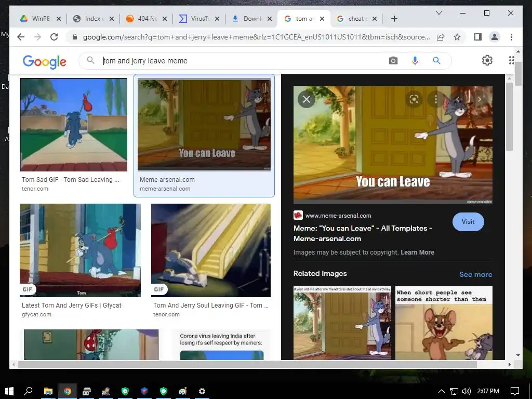
Task: Click the 'gfycat.com' source text
Action: click(37, 314)
